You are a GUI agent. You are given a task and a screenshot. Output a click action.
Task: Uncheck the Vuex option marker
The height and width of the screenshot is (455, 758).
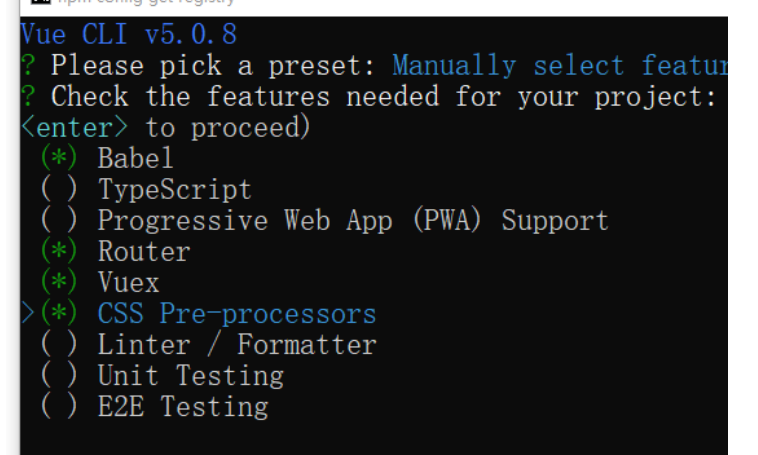tap(59, 282)
